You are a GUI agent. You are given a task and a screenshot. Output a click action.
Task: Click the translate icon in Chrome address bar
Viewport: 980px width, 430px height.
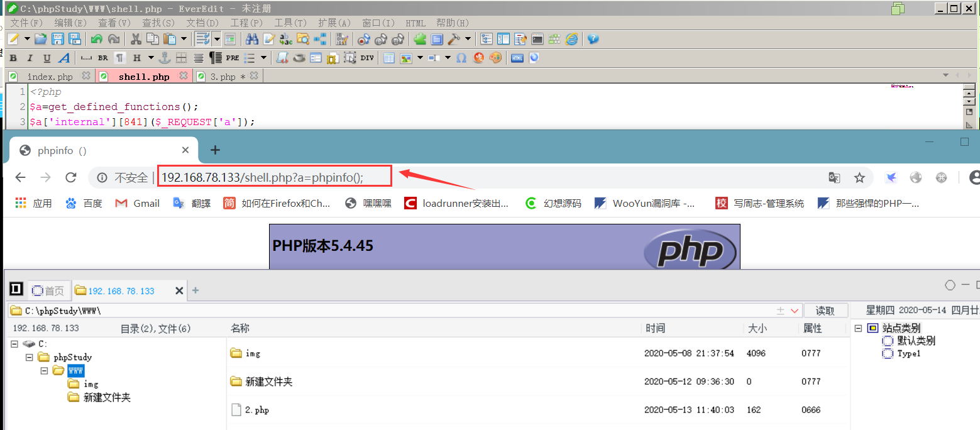[834, 178]
